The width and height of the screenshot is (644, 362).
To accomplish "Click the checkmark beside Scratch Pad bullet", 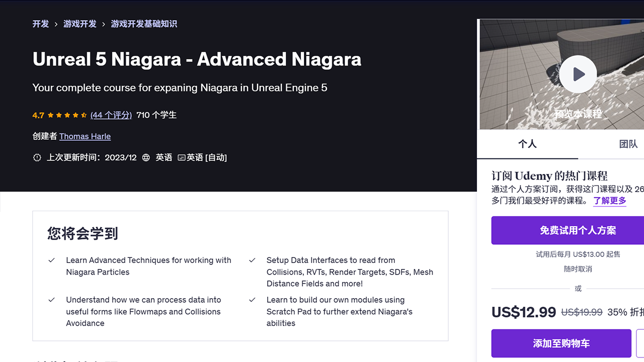I will (x=252, y=300).
